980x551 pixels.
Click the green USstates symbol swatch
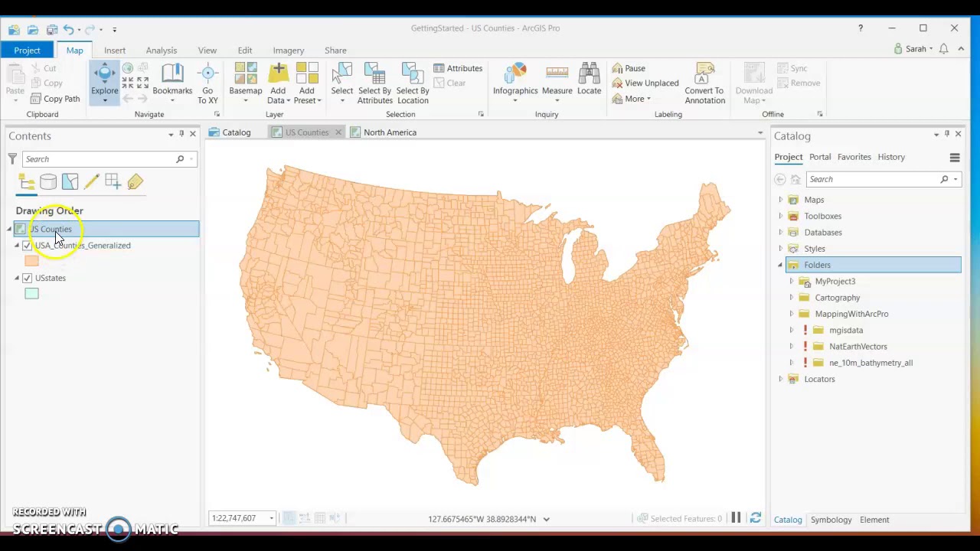[x=31, y=294]
